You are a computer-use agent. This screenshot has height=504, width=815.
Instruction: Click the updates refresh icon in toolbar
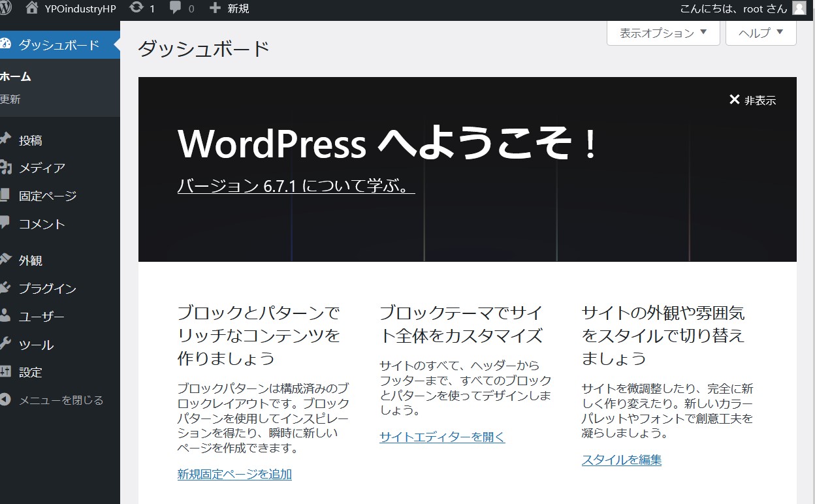136,8
